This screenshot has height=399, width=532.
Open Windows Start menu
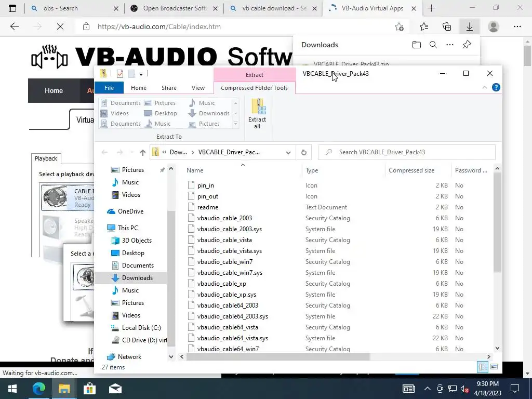(12, 389)
